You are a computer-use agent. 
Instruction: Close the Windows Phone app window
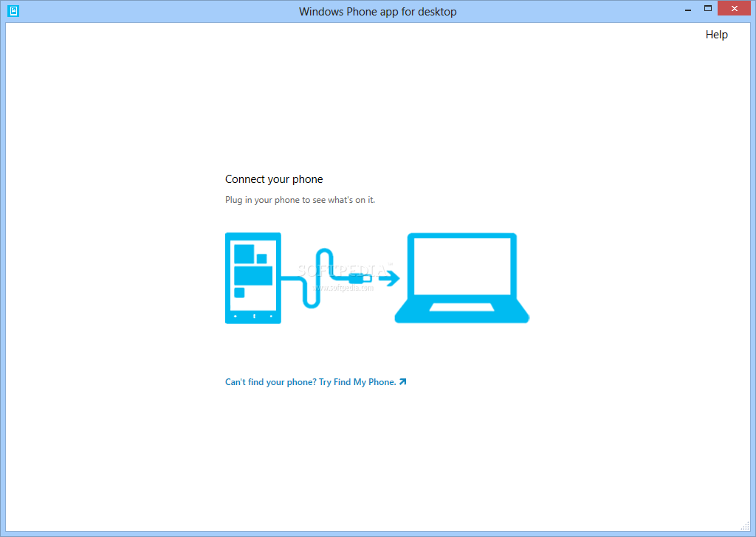coord(735,8)
